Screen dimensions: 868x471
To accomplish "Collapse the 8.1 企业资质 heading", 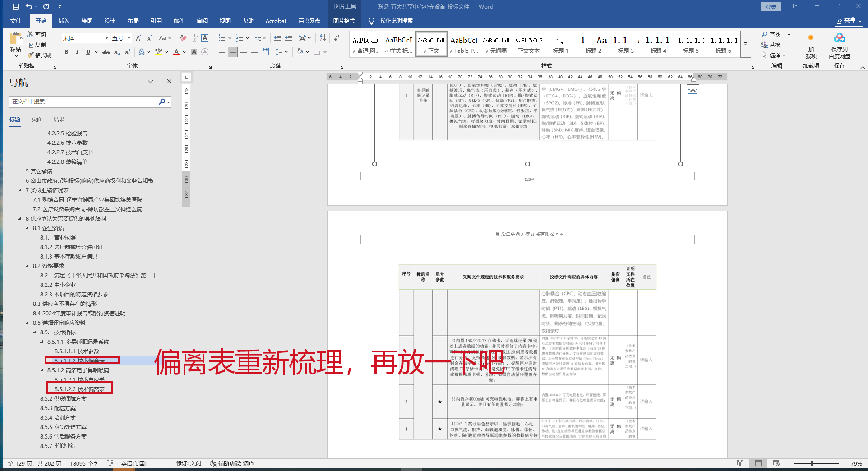I will (27, 228).
